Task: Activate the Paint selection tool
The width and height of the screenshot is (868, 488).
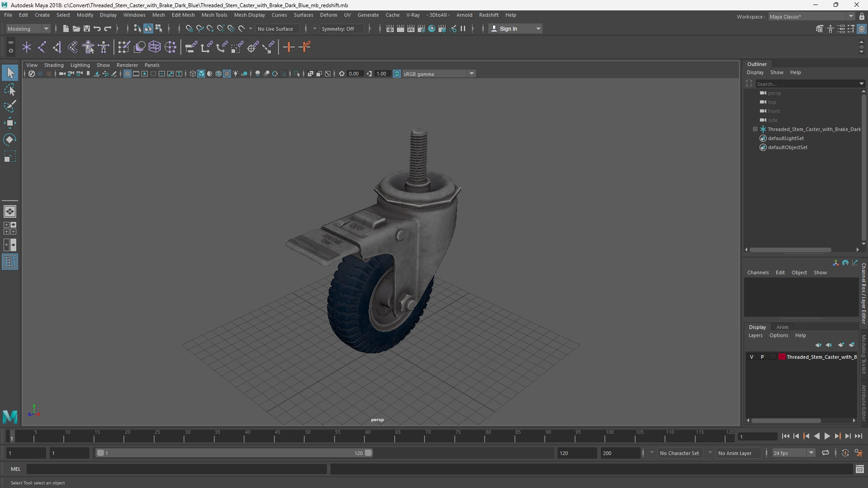Action: pos(10,106)
